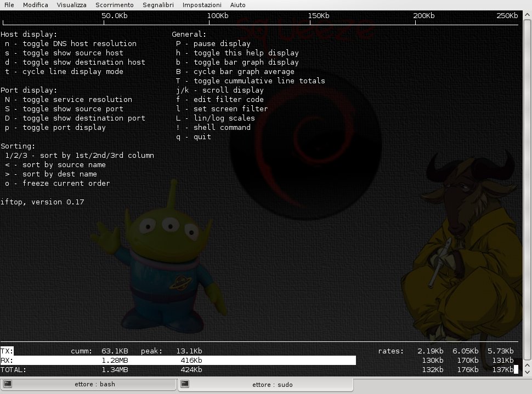Click the 150Kb scale label
This screenshot has height=394, width=532.
tap(318, 15)
